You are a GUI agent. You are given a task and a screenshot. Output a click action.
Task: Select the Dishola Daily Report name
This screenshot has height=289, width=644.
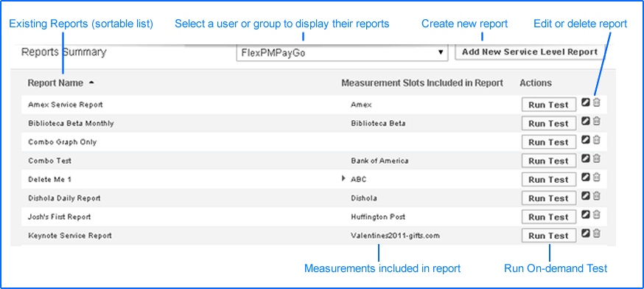click(x=65, y=198)
